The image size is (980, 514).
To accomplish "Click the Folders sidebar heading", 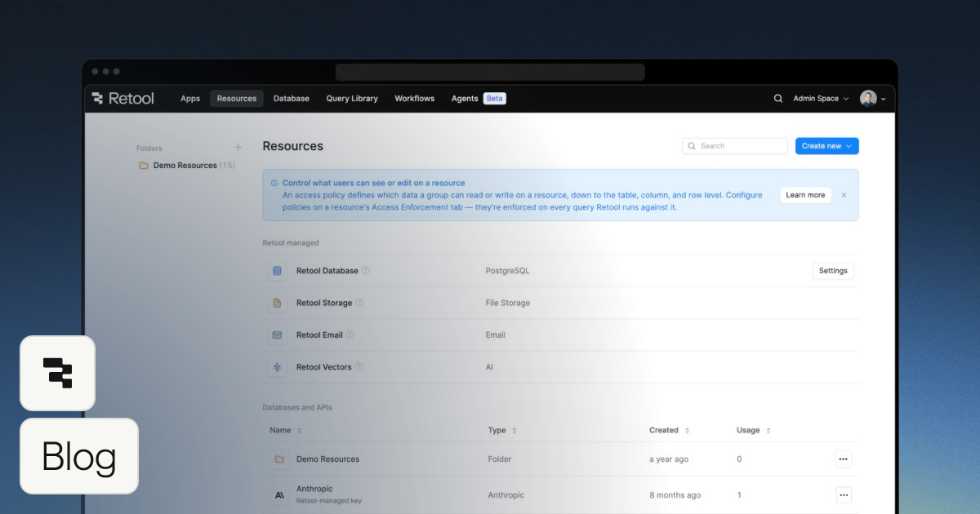I will pyautogui.click(x=149, y=148).
